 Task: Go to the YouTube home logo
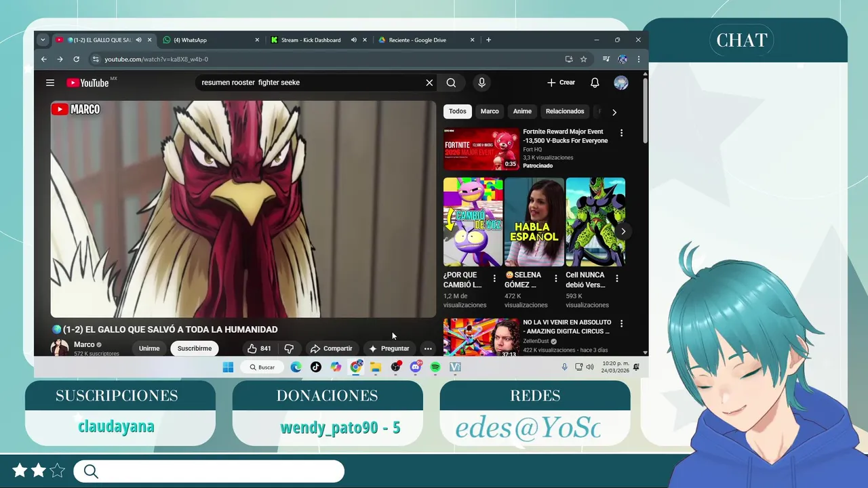[x=87, y=83]
